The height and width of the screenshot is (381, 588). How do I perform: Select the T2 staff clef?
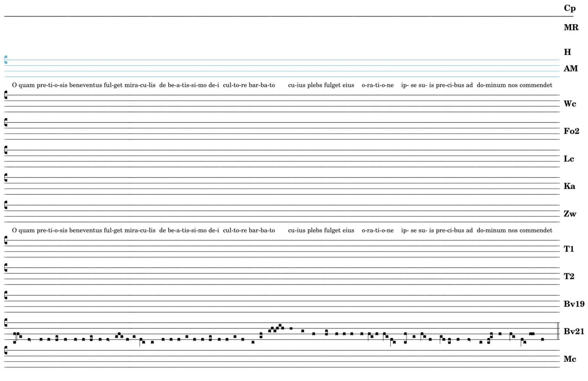pos(6,268)
